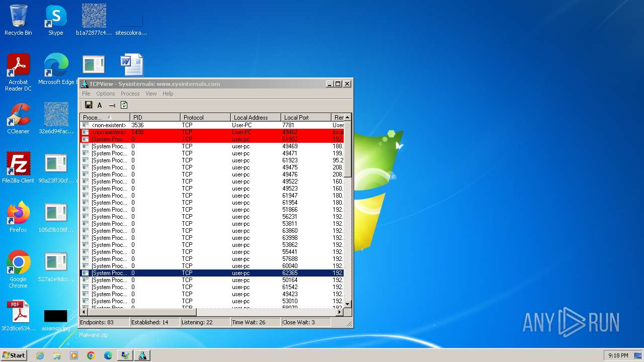The height and width of the screenshot is (362, 644).
Task: Select the 105d3b108f desktop file
Action: [56, 217]
